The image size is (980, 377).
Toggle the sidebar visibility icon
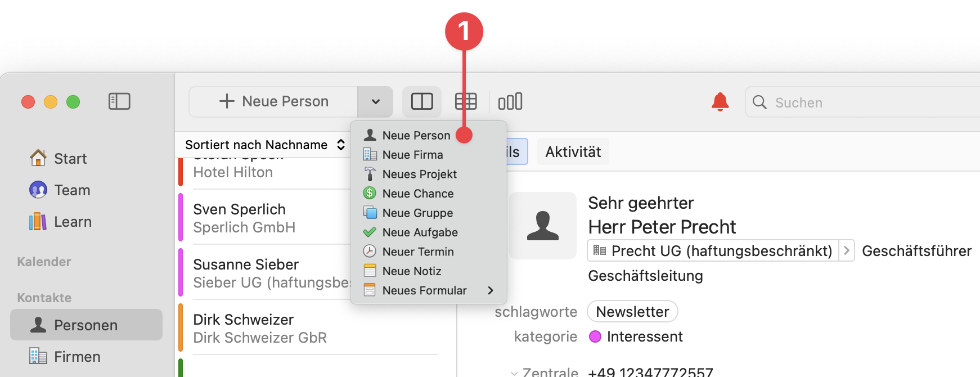(x=119, y=101)
